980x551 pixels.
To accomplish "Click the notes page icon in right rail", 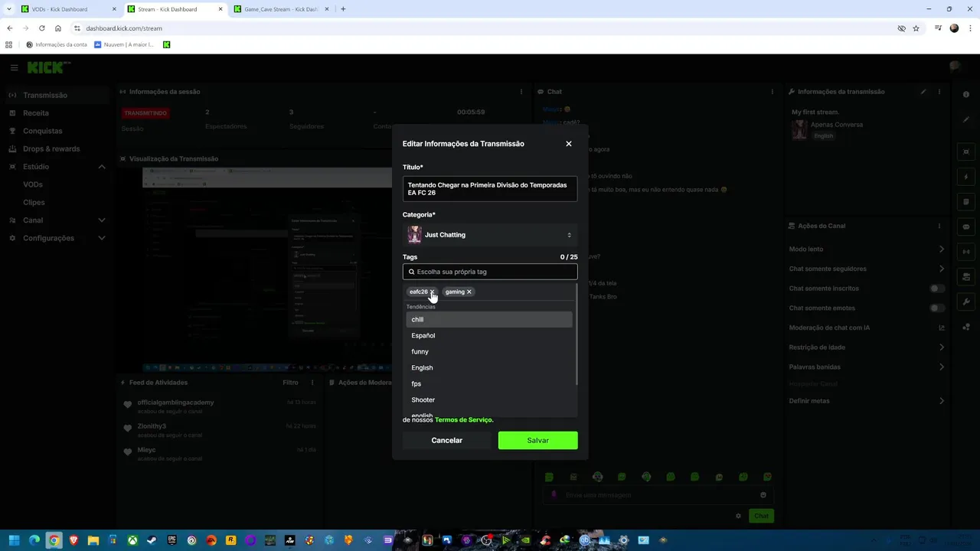I will pos(966,202).
